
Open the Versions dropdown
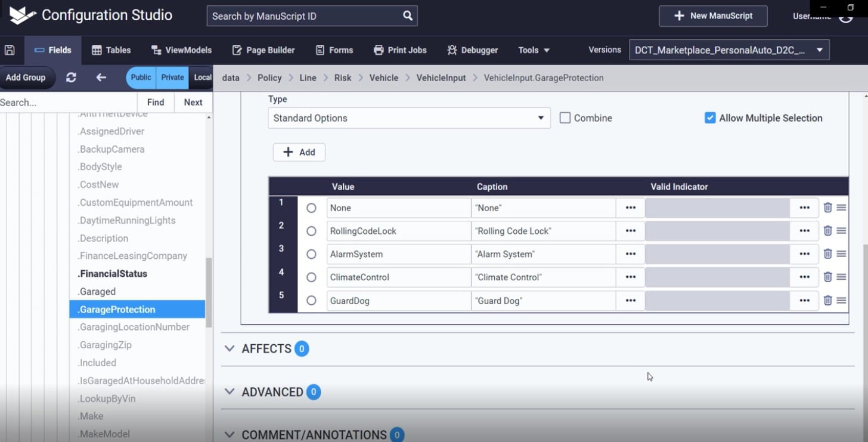tap(728, 50)
